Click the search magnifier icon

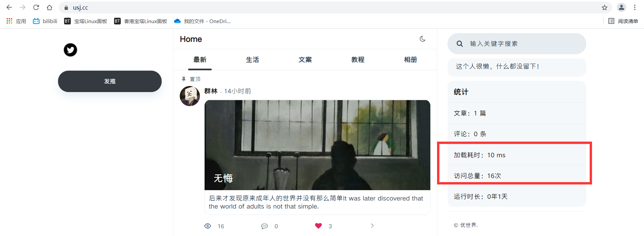coord(460,44)
